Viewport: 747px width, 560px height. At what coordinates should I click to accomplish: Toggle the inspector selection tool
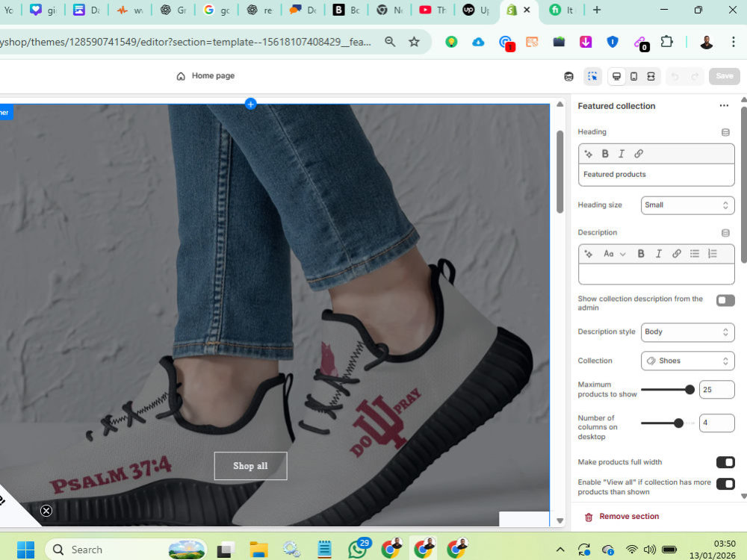[x=592, y=77]
